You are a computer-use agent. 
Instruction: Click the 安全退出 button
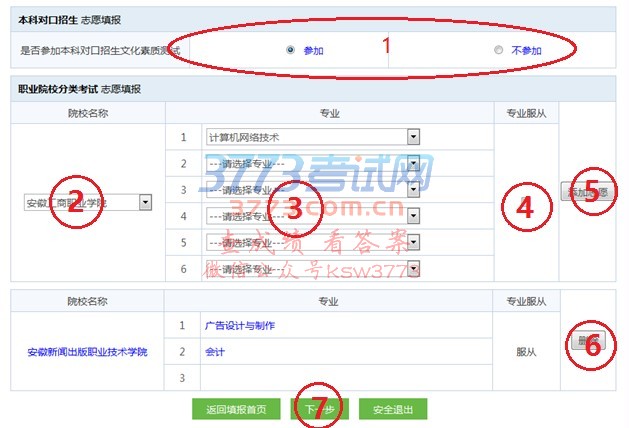pyautogui.click(x=393, y=409)
